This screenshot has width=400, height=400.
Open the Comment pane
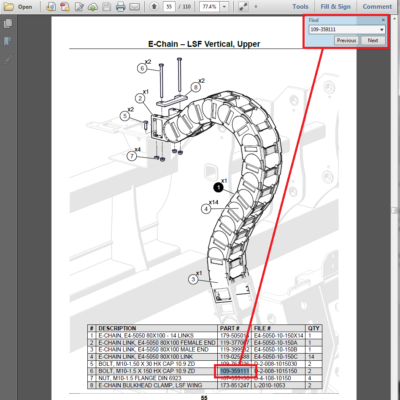(x=377, y=6)
